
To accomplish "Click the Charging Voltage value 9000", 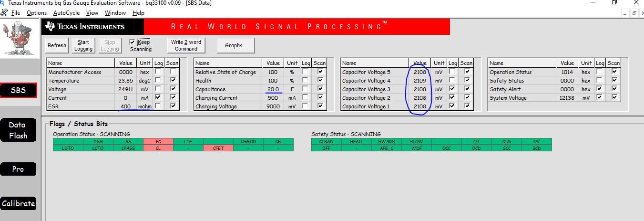I will (x=273, y=106).
